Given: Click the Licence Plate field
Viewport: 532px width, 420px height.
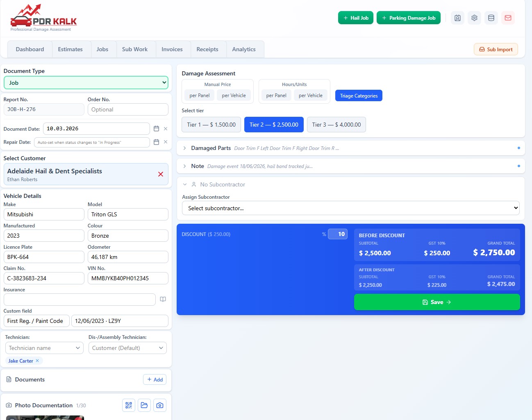Looking at the screenshot, I should pos(44,257).
